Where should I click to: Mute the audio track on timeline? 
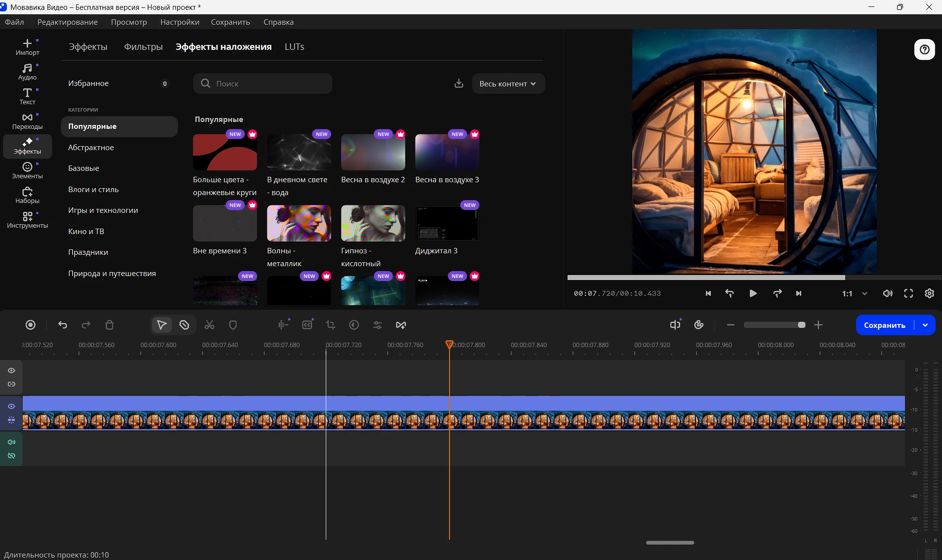11,442
